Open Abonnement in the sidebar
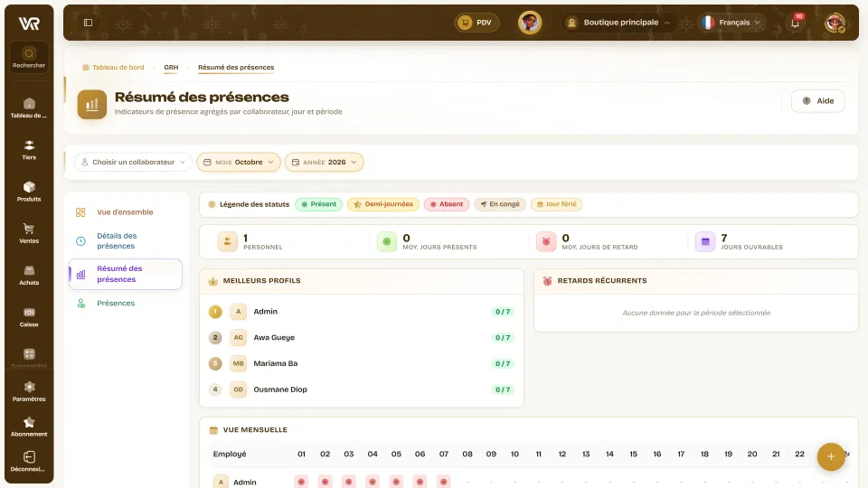Screen dimensions: 868x488 (29, 427)
